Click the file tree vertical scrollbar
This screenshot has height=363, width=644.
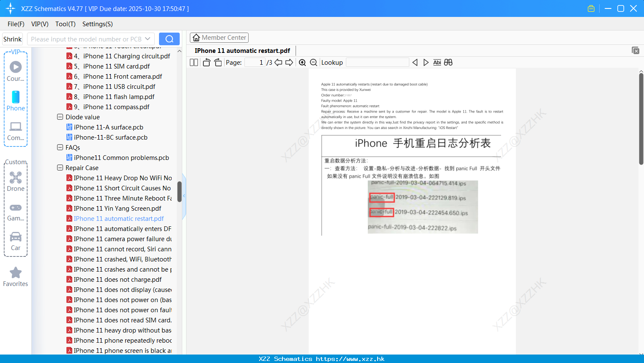(179, 191)
